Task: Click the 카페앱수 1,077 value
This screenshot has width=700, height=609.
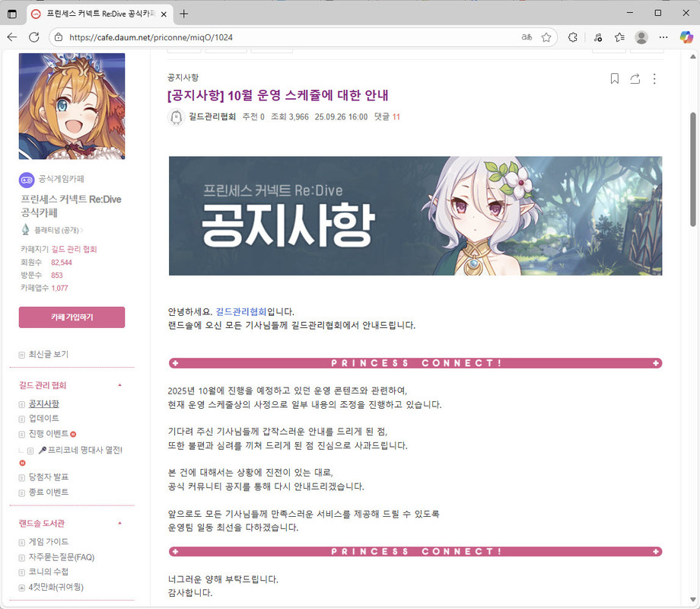Action: click(59, 289)
